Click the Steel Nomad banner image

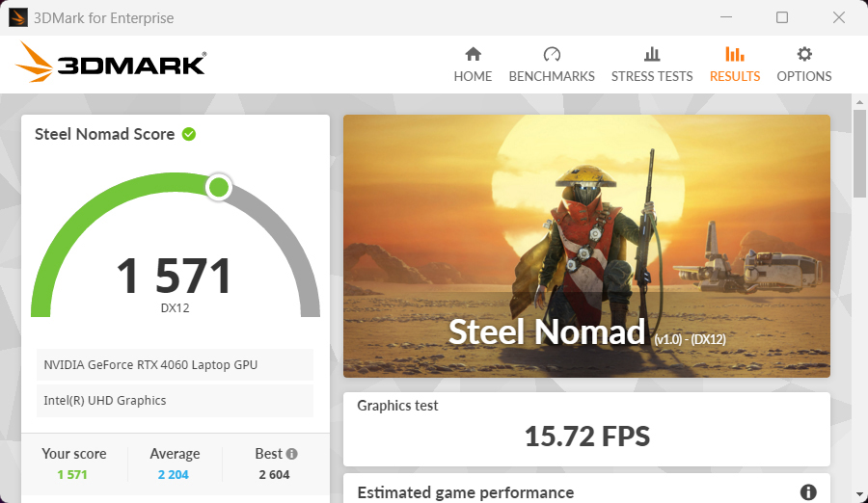point(586,247)
